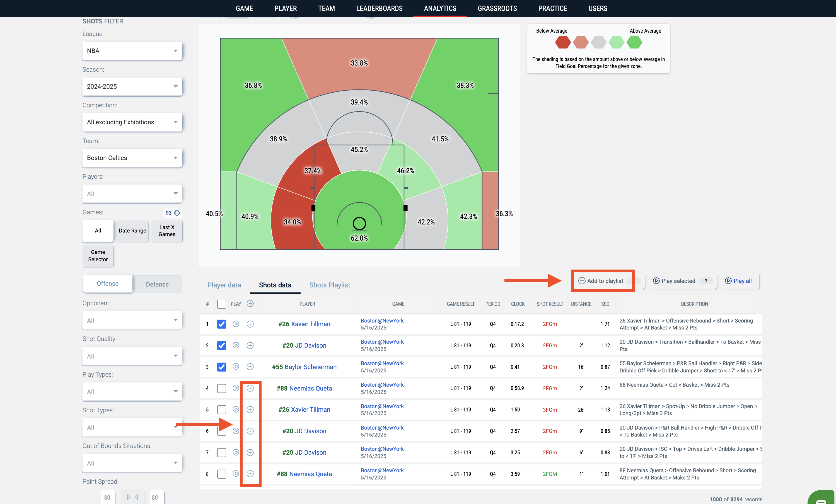Image resolution: width=836 pixels, height=504 pixels.
Task: Check the row 5 Xavier Tillman checkbox
Action: [222, 409]
